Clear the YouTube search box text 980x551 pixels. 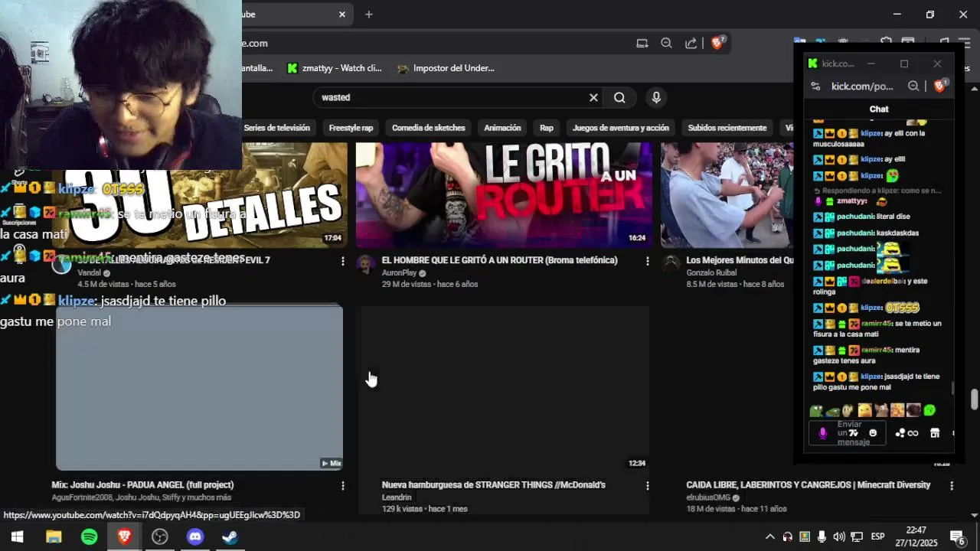coord(593,97)
